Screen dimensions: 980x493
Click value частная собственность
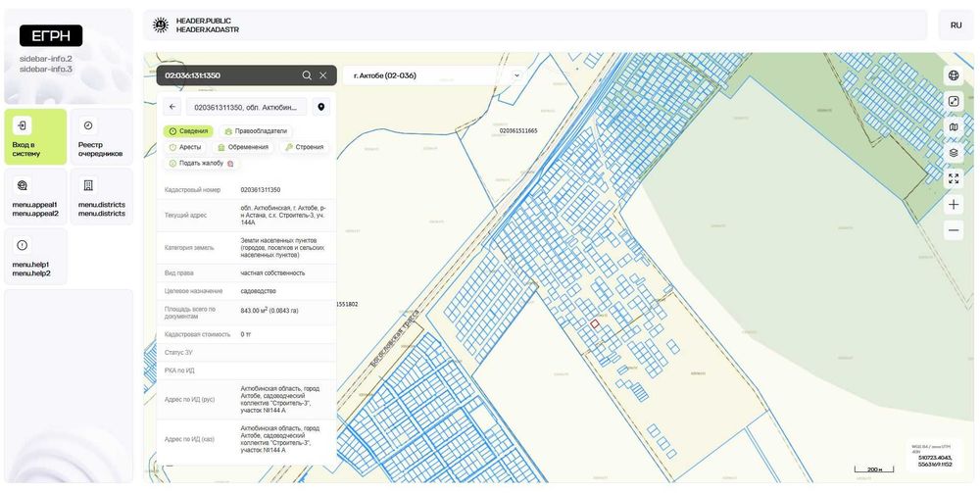tap(272, 273)
